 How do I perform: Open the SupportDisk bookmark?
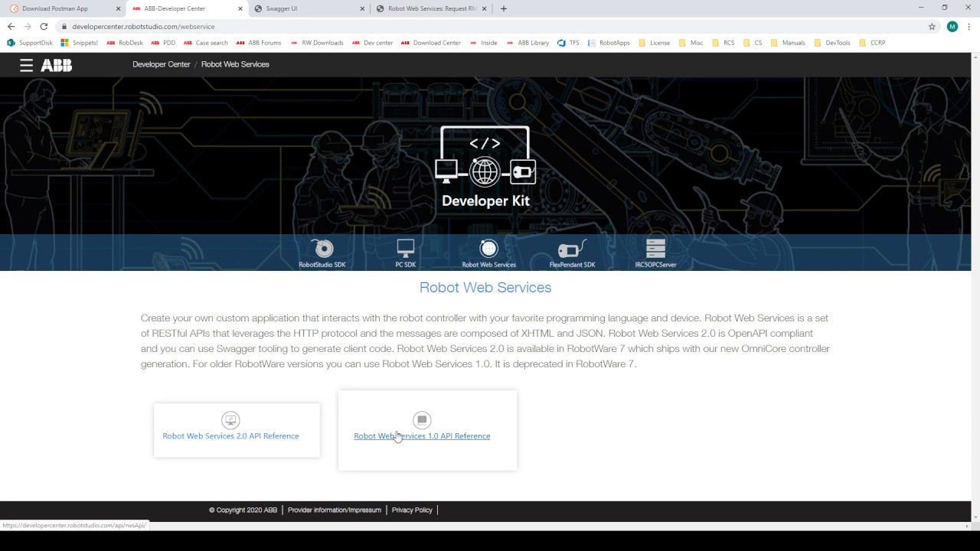tap(30, 43)
